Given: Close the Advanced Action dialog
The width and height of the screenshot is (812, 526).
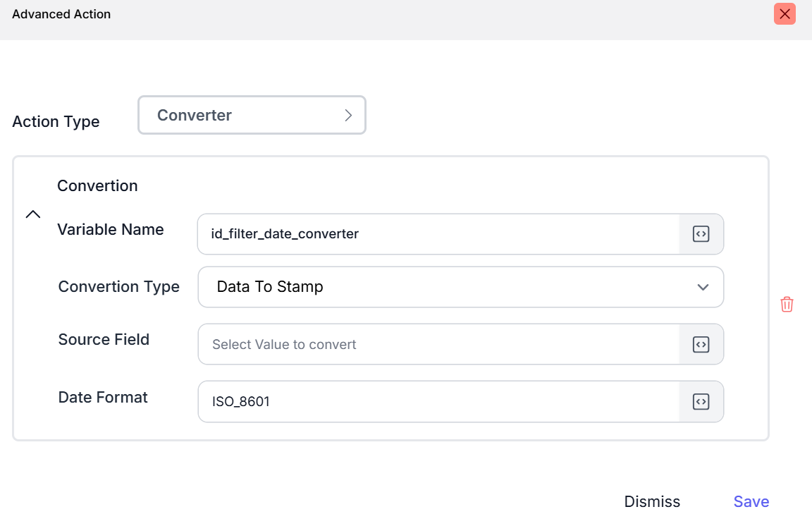Looking at the screenshot, I should tap(785, 14).
